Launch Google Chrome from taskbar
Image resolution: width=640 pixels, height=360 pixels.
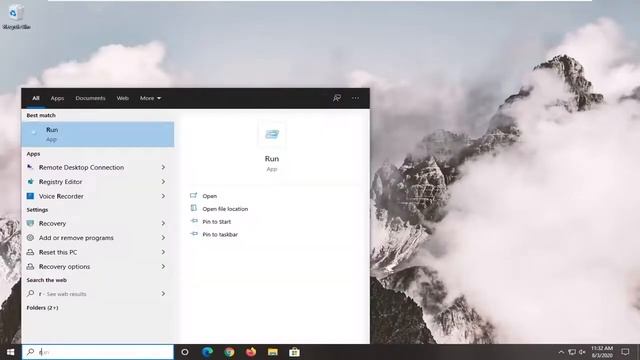(x=229, y=352)
